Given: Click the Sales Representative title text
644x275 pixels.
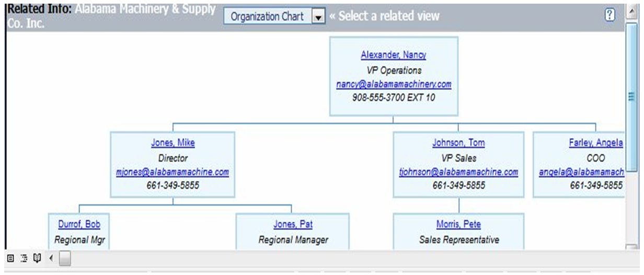Looking at the screenshot, I should (458, 240).
